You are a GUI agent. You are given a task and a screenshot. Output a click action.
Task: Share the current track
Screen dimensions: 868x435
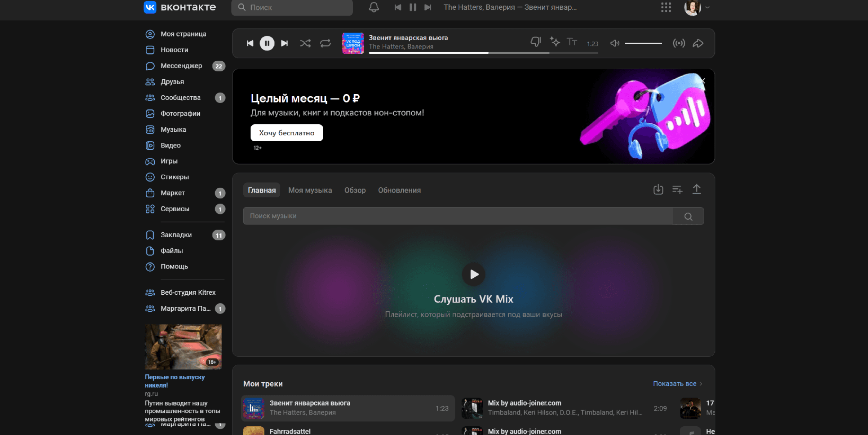[x=698, y=43]
